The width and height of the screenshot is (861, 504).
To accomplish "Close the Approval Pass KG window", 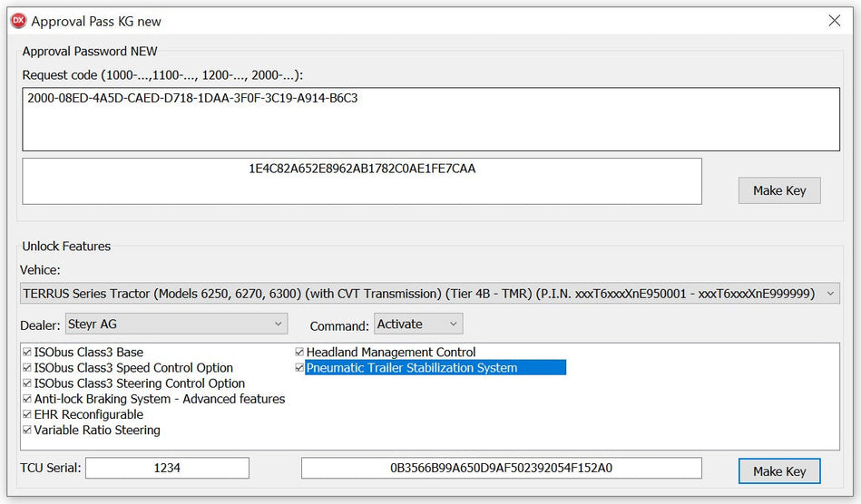I will coord(834,20).
